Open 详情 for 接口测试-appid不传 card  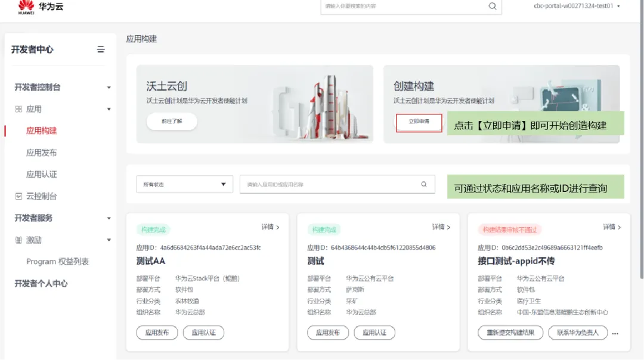click(612, 227)
